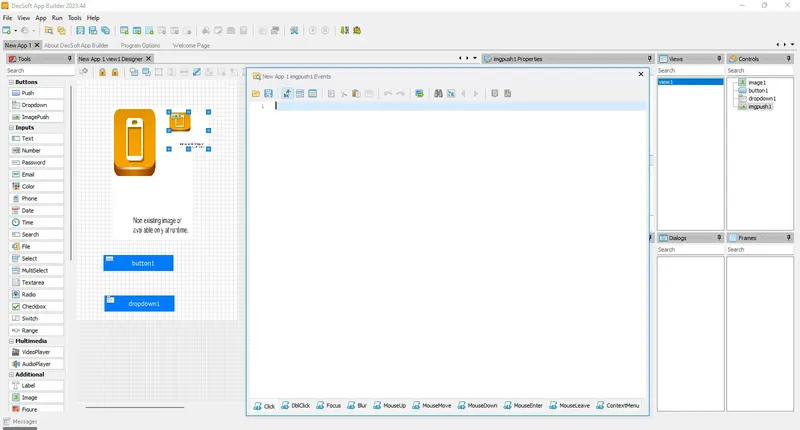Select imgpush1 in Controls tree
This screenshot has height=430, width=800.
pos(759,107)
